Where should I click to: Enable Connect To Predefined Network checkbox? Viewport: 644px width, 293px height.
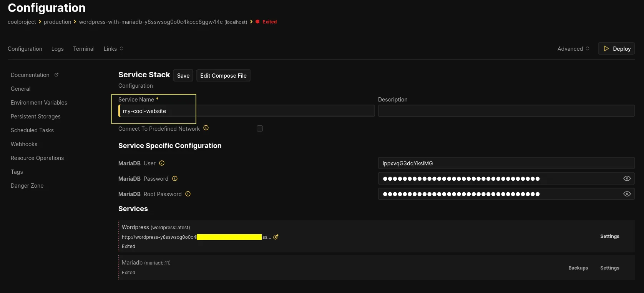[x=260, y=128]
